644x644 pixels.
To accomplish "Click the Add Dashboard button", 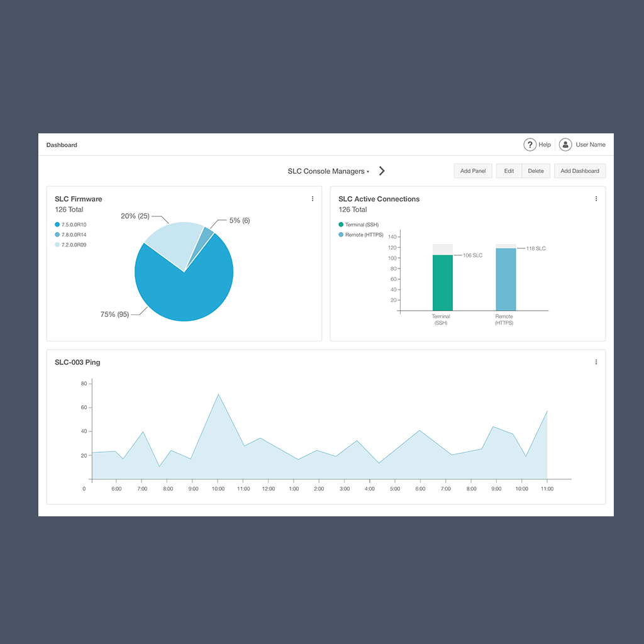I will (x=579, y=171).
